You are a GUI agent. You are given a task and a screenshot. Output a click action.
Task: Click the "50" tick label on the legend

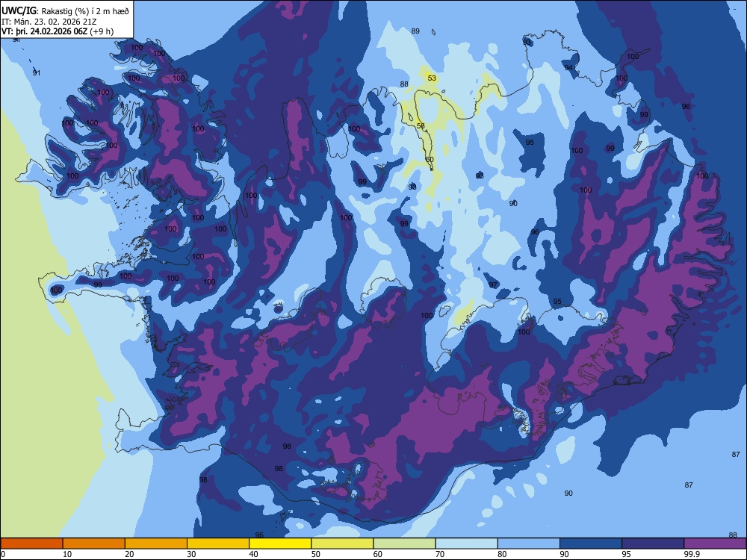[316, 554]
